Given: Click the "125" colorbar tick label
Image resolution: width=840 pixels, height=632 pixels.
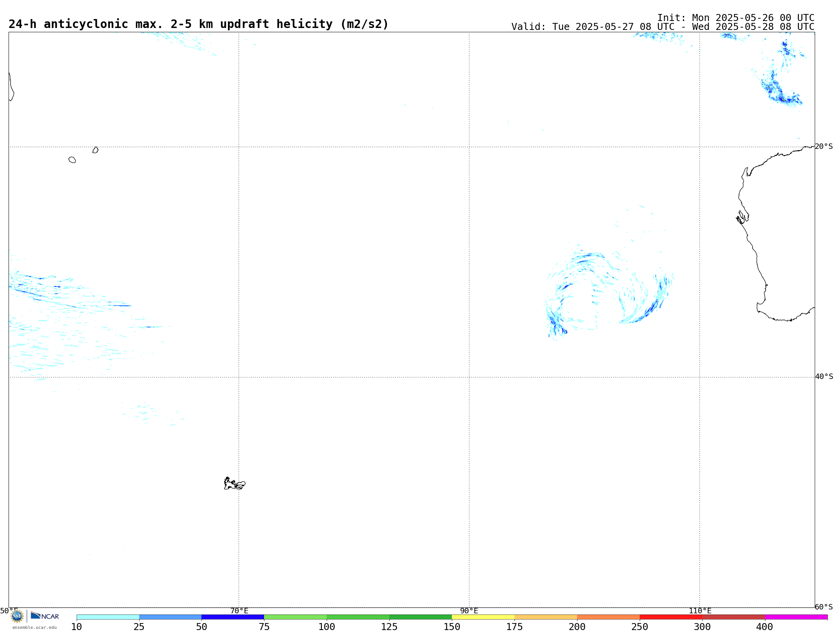Looking at the screenshot, I should coord(390,627).
